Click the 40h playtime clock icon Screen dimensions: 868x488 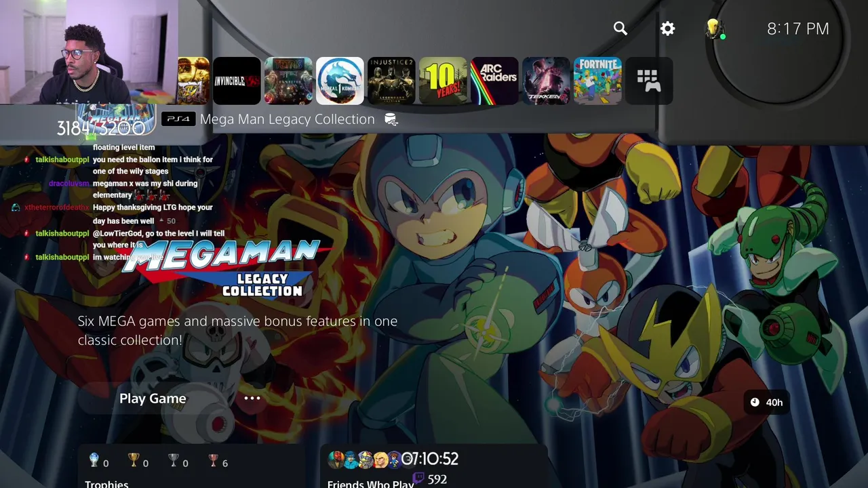755,402
